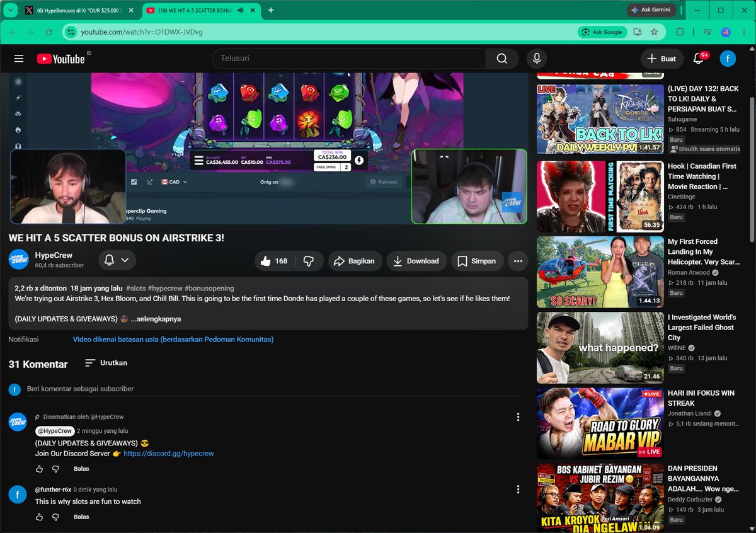This screenshot has height=533, width=756.
Task: Open the discord.gg/hypecrew link
Action: click(x=169, y=454)
